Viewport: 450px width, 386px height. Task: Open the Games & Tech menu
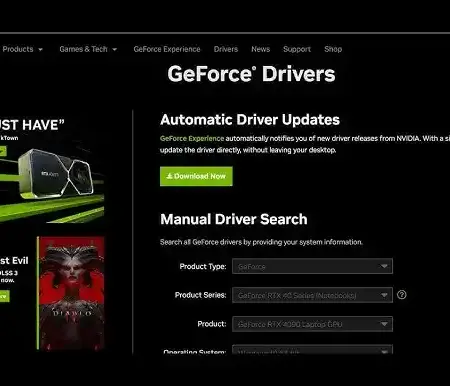click(x=88, y=49)
